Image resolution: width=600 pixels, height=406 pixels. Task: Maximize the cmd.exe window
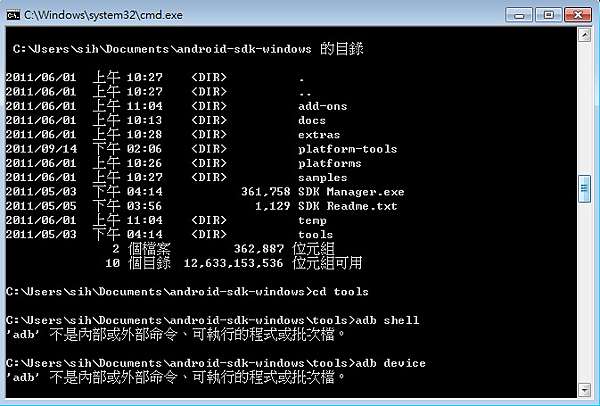(548, 15)
